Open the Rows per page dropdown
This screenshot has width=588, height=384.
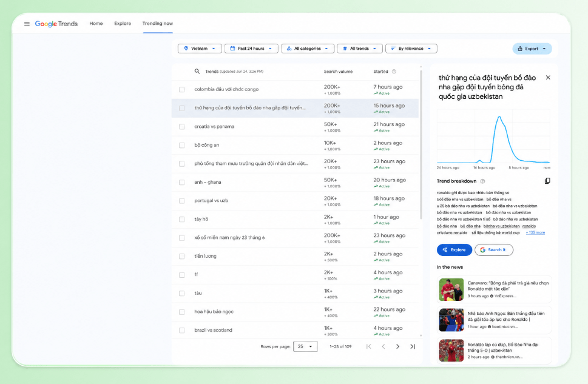305,346
